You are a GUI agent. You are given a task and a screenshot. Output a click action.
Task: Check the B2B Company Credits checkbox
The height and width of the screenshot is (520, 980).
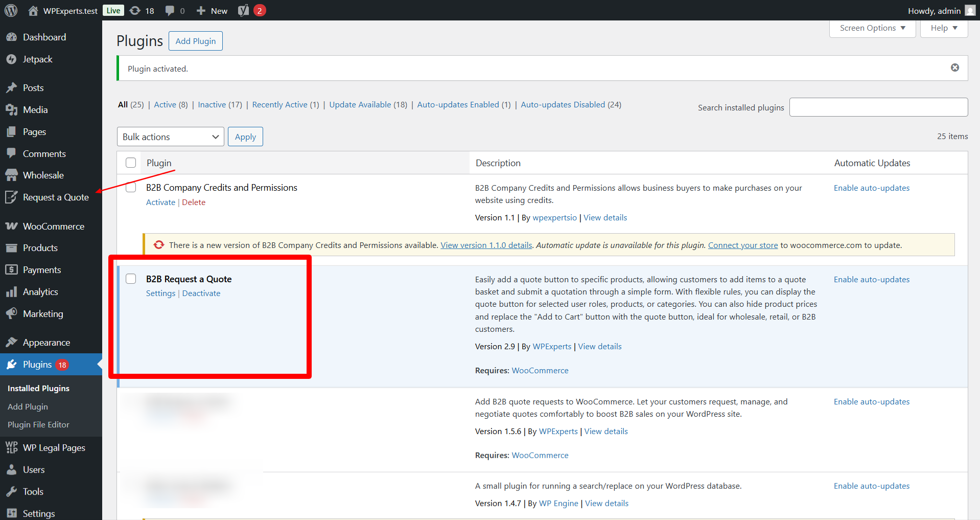131,187
